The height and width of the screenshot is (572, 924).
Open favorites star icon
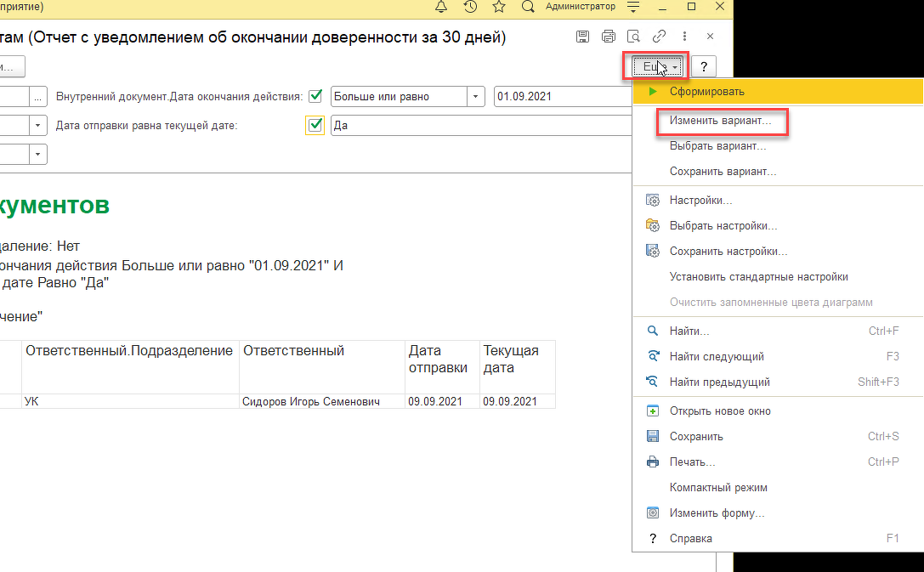[499, 7]
